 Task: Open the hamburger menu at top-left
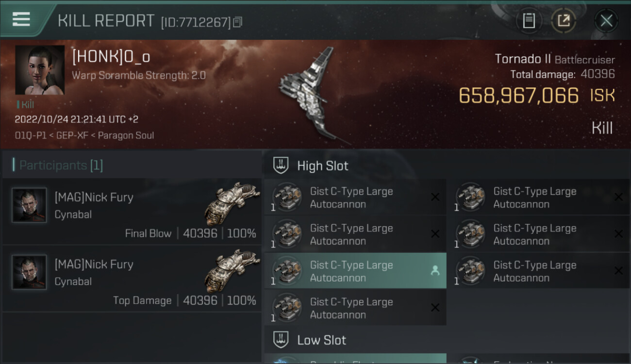point(21,19)
